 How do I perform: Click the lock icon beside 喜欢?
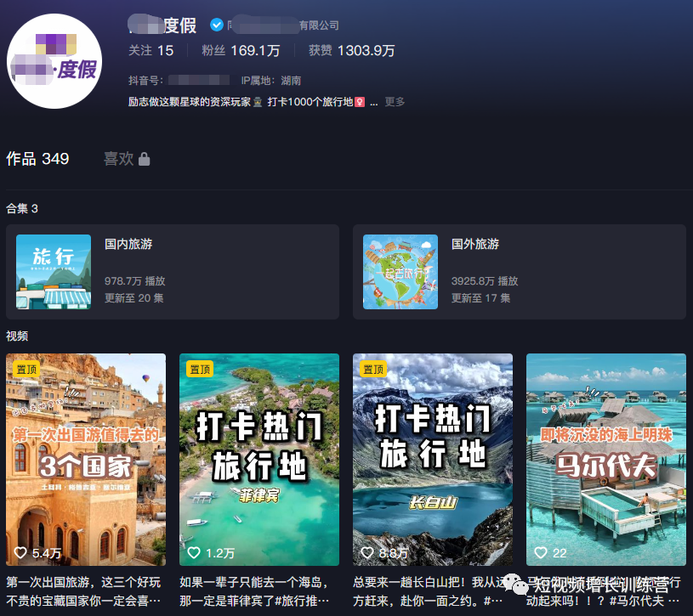tap(145, 159)
